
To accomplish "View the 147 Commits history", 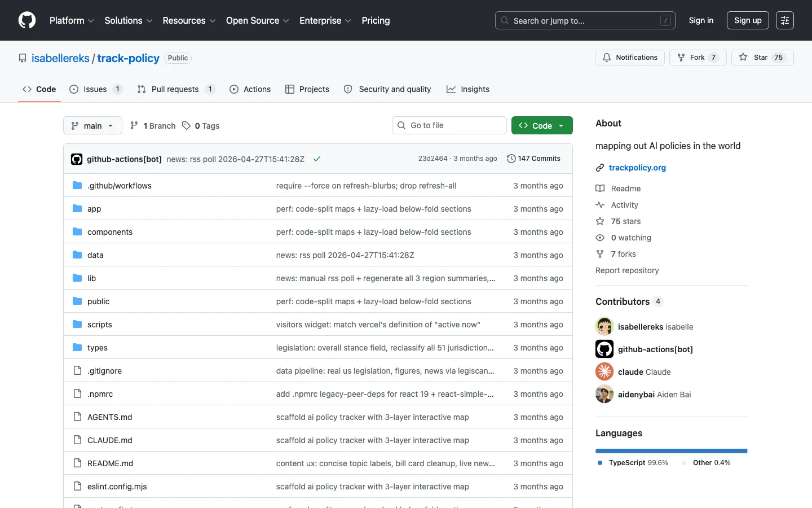I will pyautogui.click(x=533, y=159).
